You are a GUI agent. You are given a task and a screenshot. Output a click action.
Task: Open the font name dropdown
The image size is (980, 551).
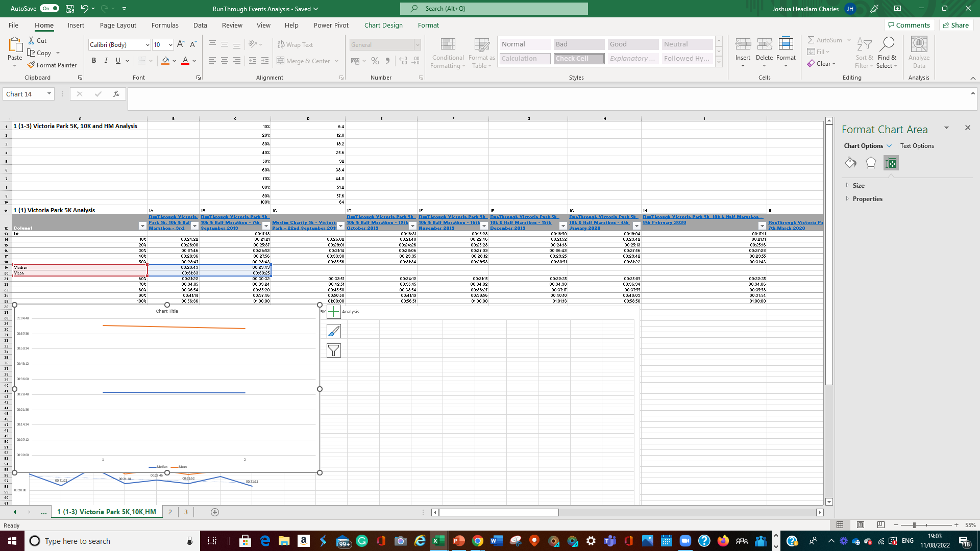pos(148,45)
